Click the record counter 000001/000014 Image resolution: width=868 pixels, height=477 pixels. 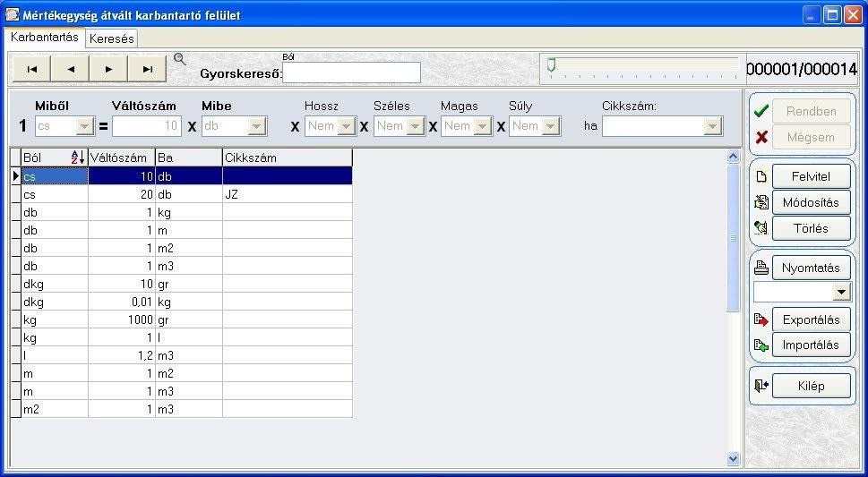[802, 69]
